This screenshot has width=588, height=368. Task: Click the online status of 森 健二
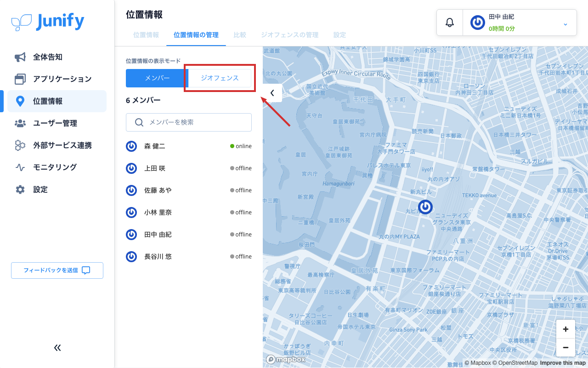(241, 146)
